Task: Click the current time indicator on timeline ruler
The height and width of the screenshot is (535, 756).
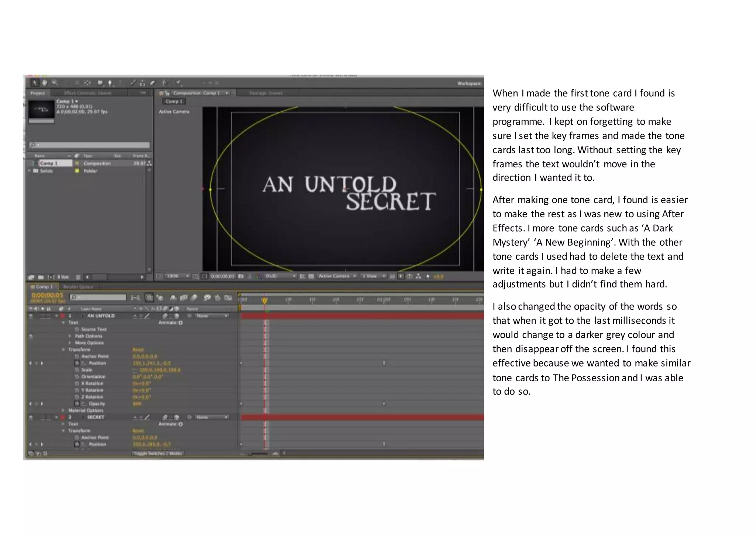Action: click(265, 300)
